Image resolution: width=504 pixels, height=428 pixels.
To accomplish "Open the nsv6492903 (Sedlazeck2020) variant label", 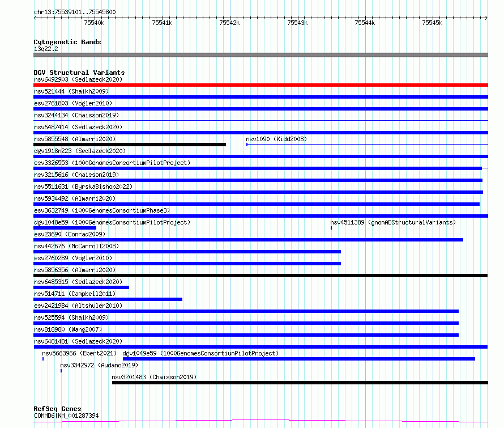I will click(x=78, y=79).
